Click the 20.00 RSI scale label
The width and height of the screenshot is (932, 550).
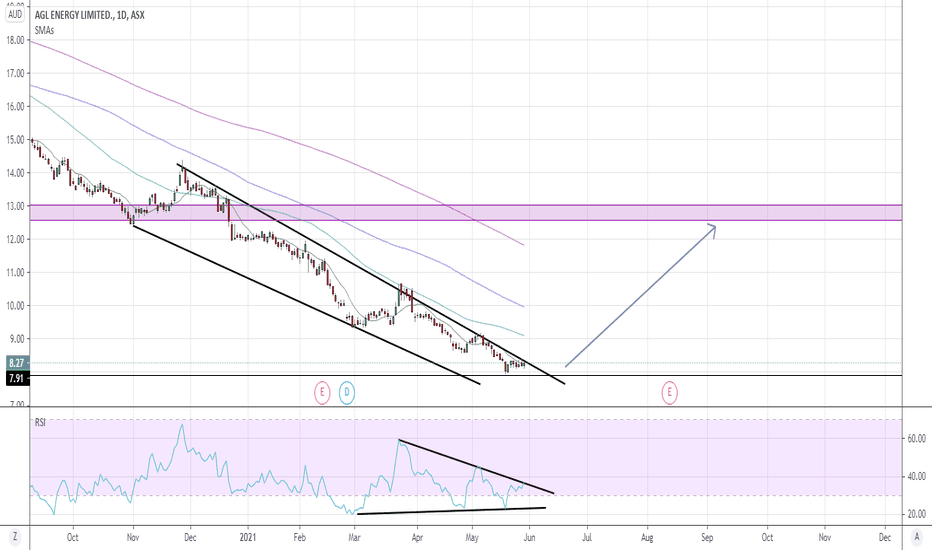pos(917,514)
